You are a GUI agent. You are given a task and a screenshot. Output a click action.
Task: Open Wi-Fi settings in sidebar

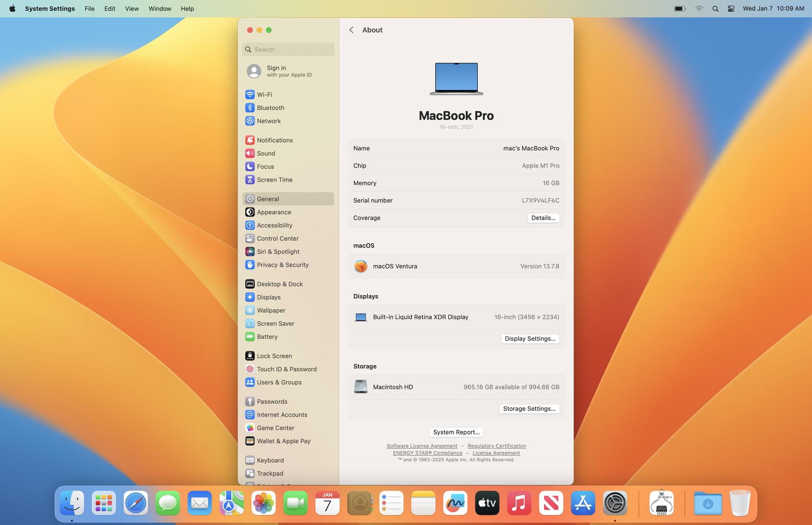pyautogui.click(x=264, y=95)
